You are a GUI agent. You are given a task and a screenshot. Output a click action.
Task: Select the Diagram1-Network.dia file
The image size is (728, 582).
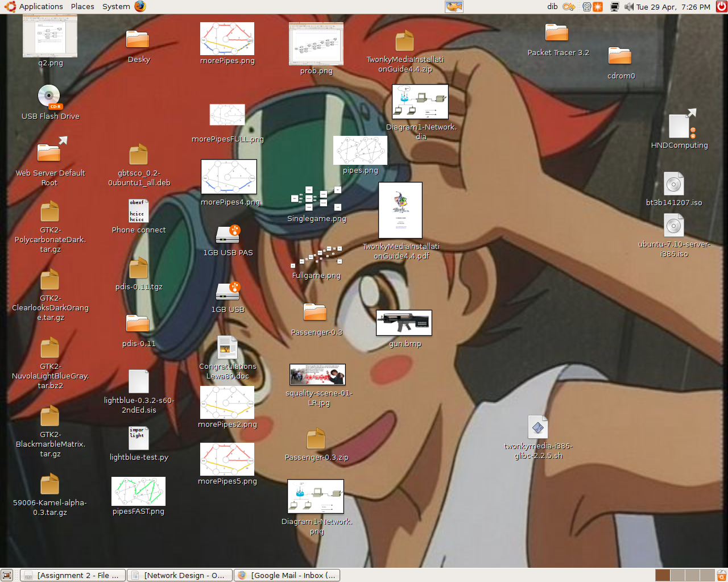pyautogui.click(x=420, y=102)
